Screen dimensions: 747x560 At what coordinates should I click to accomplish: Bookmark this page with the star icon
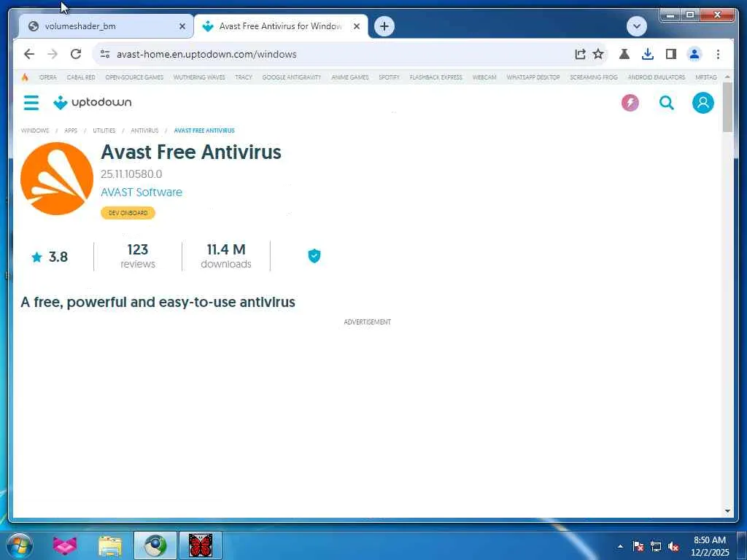[x=598, y=54]
